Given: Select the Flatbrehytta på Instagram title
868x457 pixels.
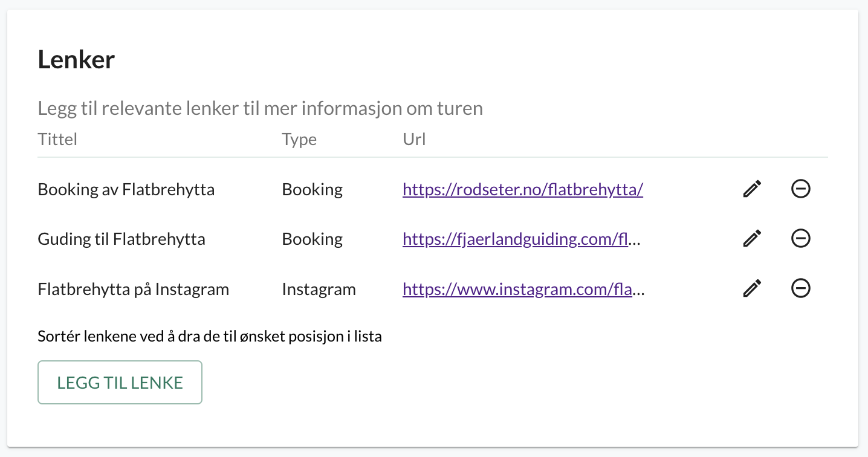Looking at the screenshot, I should pos(134,289).
